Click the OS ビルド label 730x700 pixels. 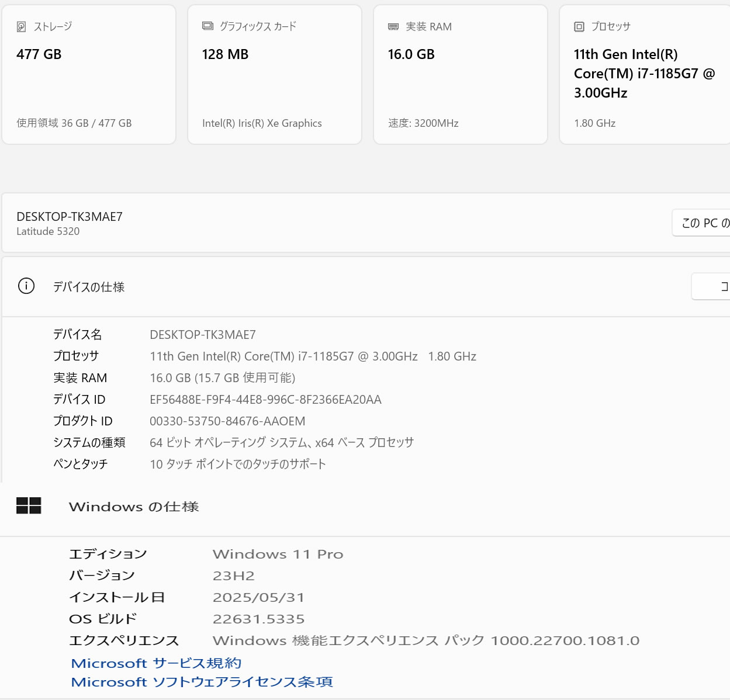(x=103, y=619)
